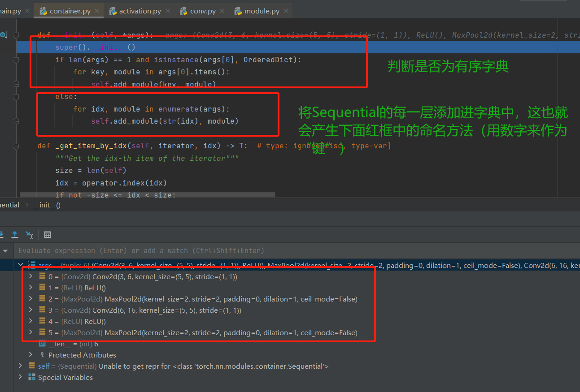Open the expression history dropdown arrow
The height and width of the screenshot is (392, 580).
point(5,251)
